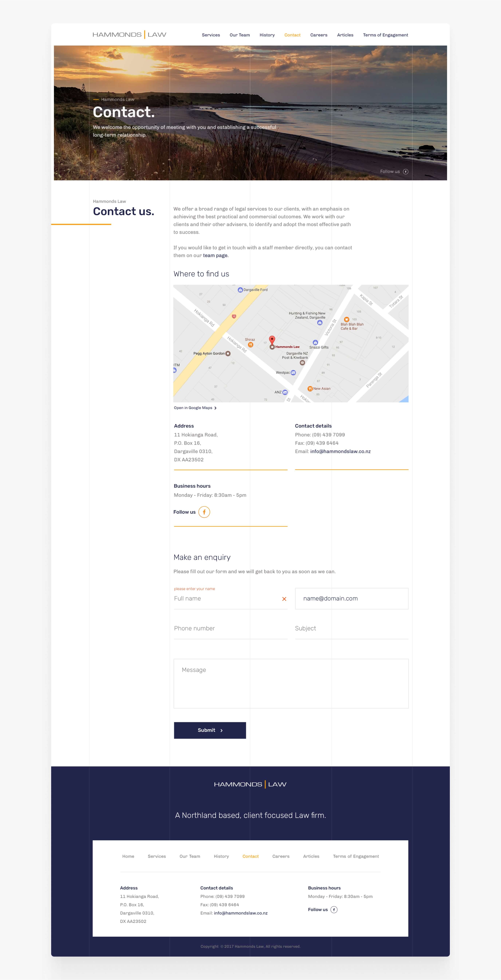Click 'Phone: (09) 439 7099' in Contact details
The height and width of the screenshot is (980, 501).
point(320,435)
